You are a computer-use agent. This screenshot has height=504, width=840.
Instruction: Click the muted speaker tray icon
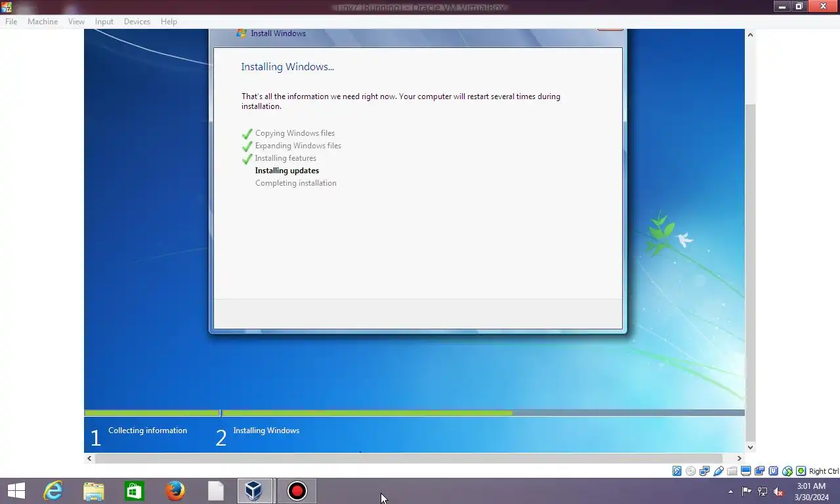coord(778,492)
